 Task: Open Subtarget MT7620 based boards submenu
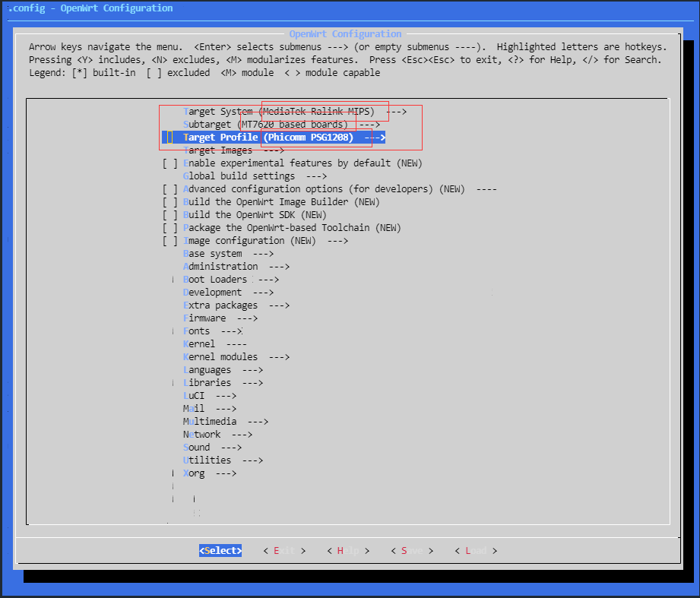point(281,125)
